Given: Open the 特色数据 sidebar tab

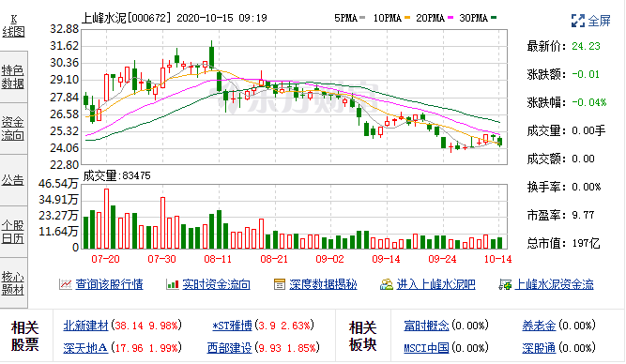Looking at the screenshot, I should [x=13, y=77].
